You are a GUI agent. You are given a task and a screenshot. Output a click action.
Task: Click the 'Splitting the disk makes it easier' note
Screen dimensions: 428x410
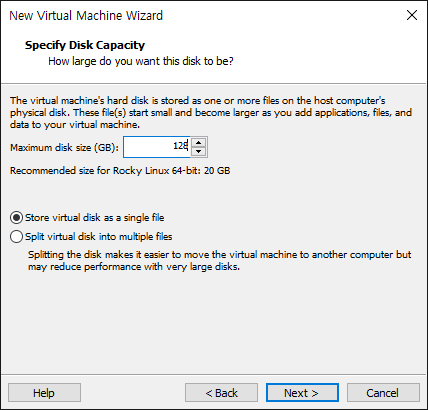220,261
